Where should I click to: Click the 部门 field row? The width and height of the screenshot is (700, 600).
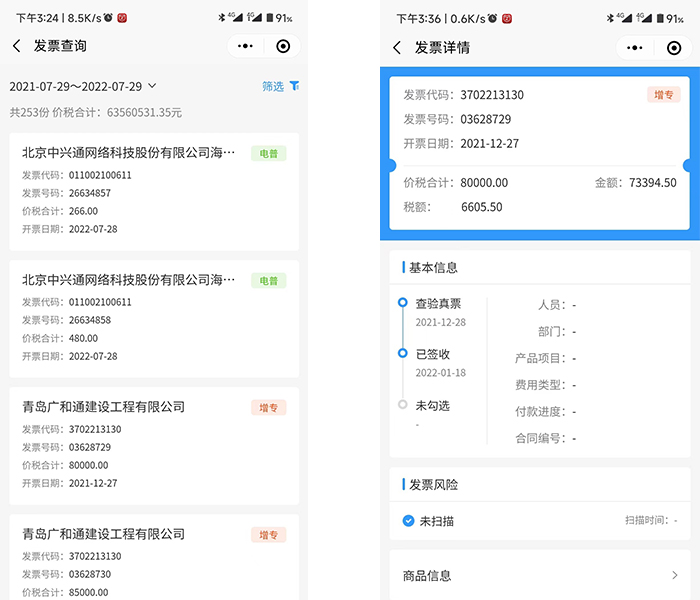click(557, 332)
